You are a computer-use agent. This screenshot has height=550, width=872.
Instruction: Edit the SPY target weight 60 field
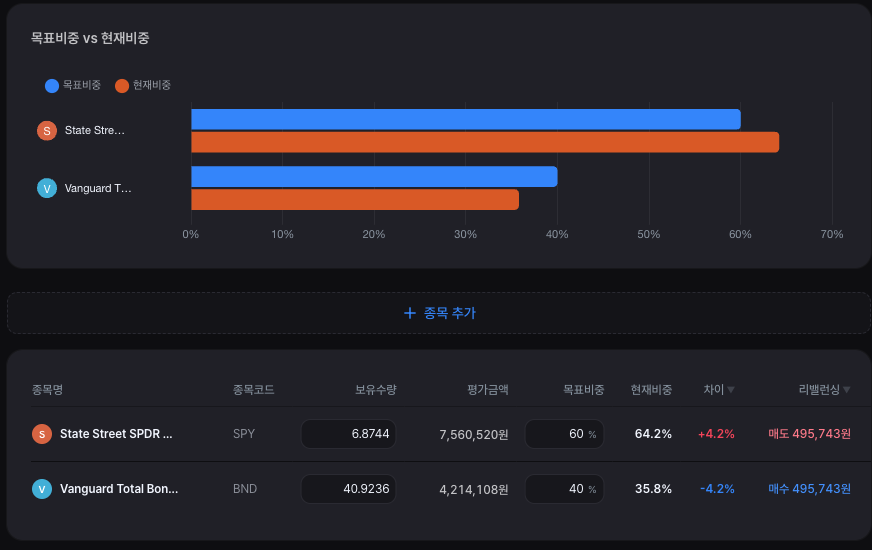pos(564,434)
